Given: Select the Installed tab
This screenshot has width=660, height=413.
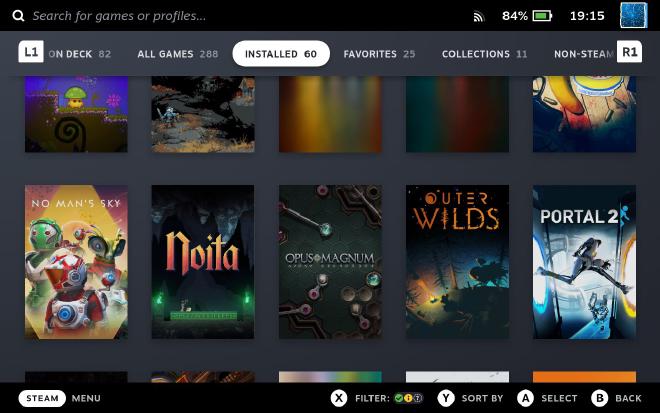Looking at the screenshot, I should 281,54.
